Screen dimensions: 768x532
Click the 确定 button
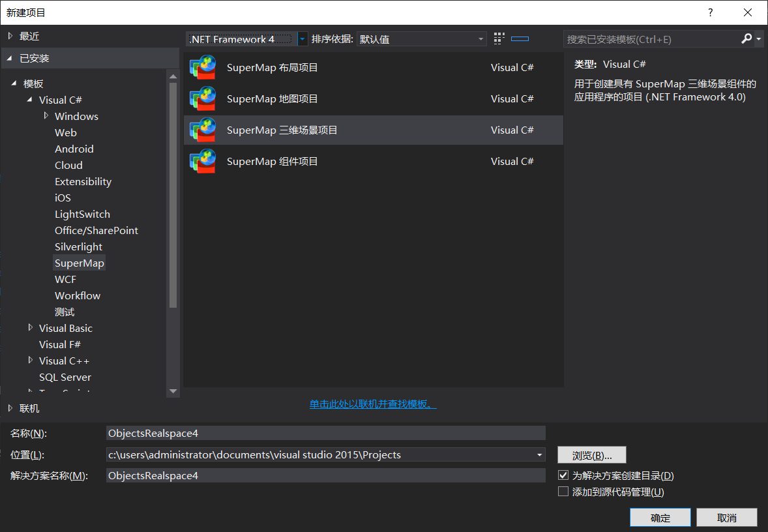pyautogui.click(x=660, y=517)
